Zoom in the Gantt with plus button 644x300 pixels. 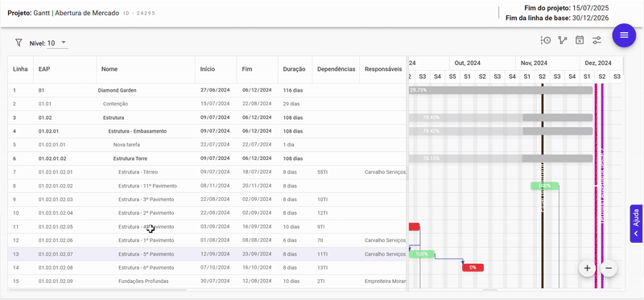[588, 269]
